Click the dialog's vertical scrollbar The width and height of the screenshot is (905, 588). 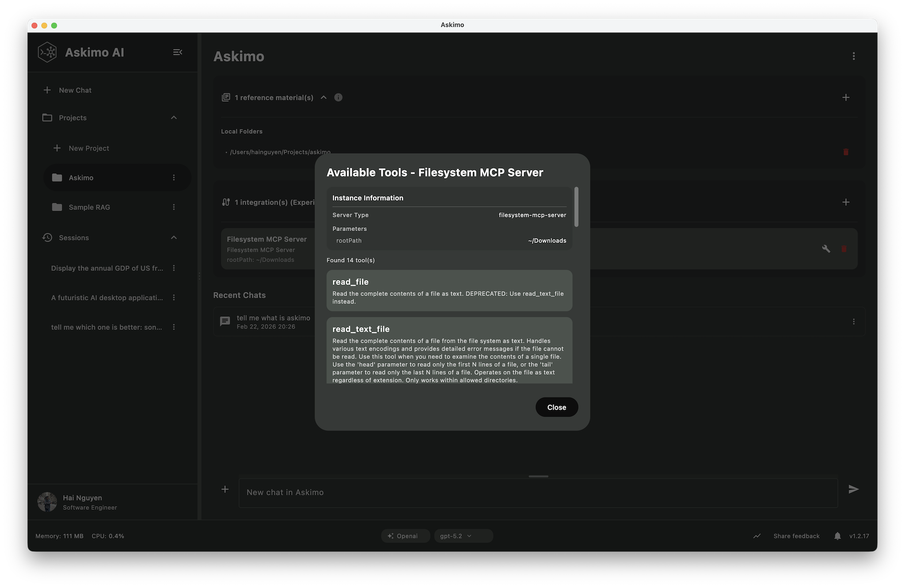[x=576, y=207]
